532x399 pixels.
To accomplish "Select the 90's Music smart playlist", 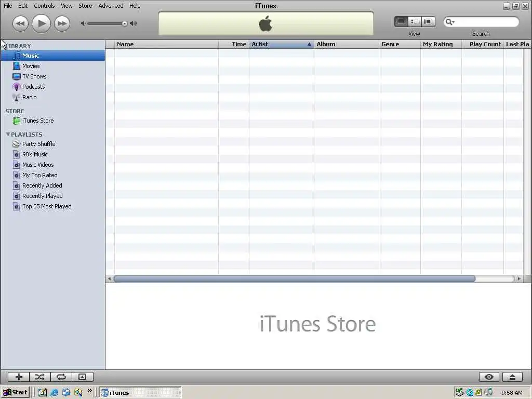I will coord(53,154).
